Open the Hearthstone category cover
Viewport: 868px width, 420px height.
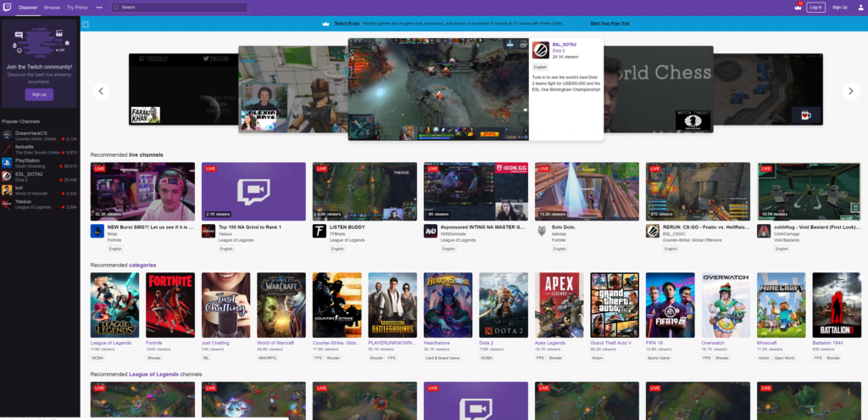point(448,305)
